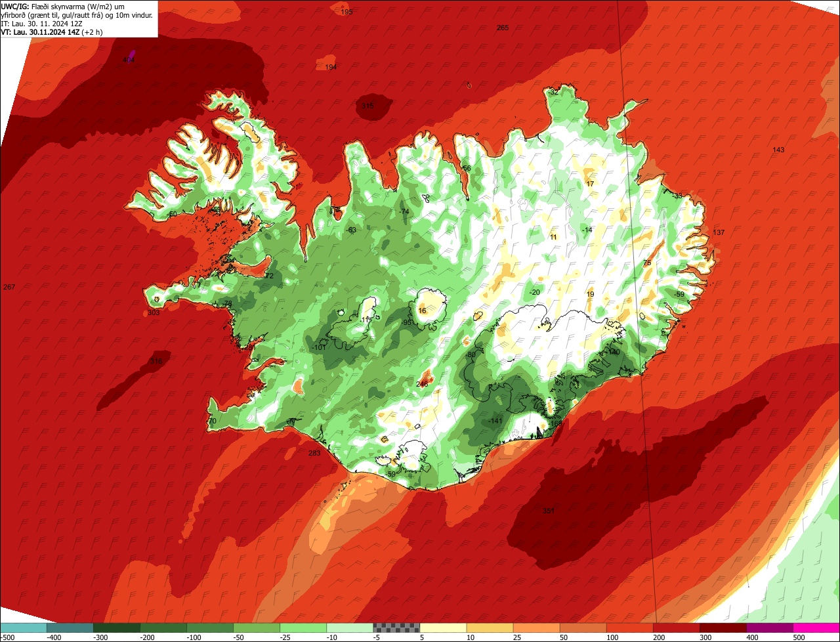Image resolution: width=840 pixels, height=642 pixels.
Task: Click the 195 flux value on the map
Action: (347, 12)
